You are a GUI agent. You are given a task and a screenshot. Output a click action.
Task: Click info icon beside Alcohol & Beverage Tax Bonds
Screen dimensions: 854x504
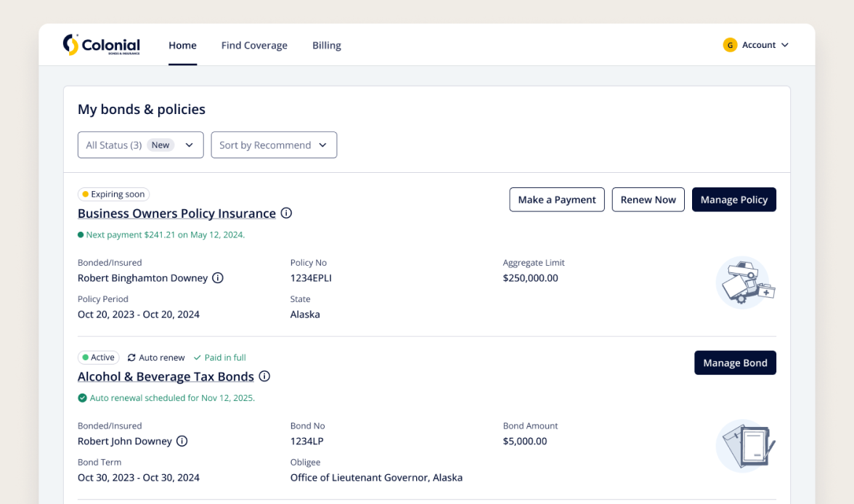(x=264, y=376)
